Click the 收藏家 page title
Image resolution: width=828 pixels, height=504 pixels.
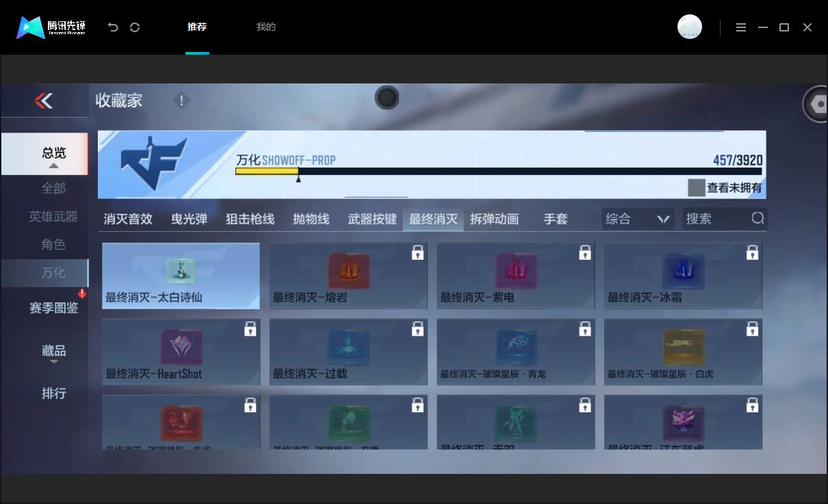119,101
